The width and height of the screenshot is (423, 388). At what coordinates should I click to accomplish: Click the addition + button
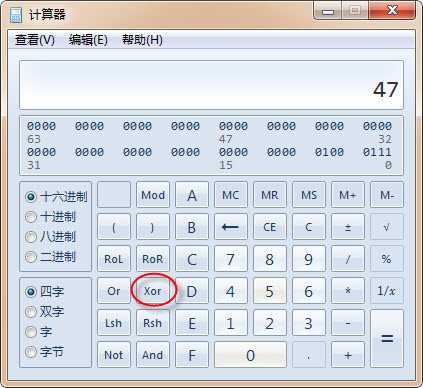pos(348,355)
